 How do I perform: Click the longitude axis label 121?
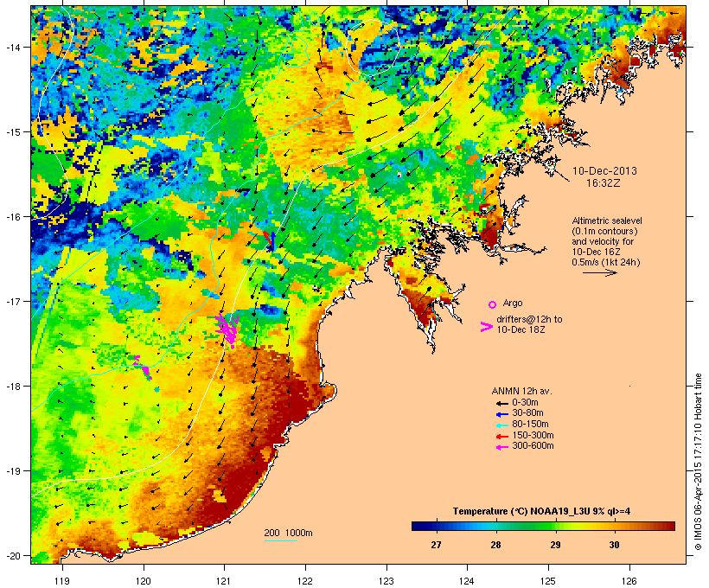(x=224, y=581)
